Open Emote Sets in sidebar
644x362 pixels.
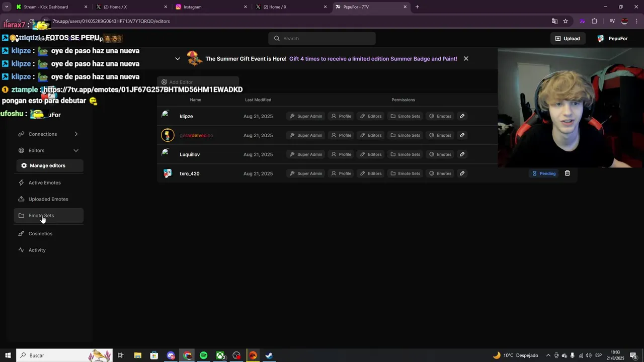(x=49, y=216)
